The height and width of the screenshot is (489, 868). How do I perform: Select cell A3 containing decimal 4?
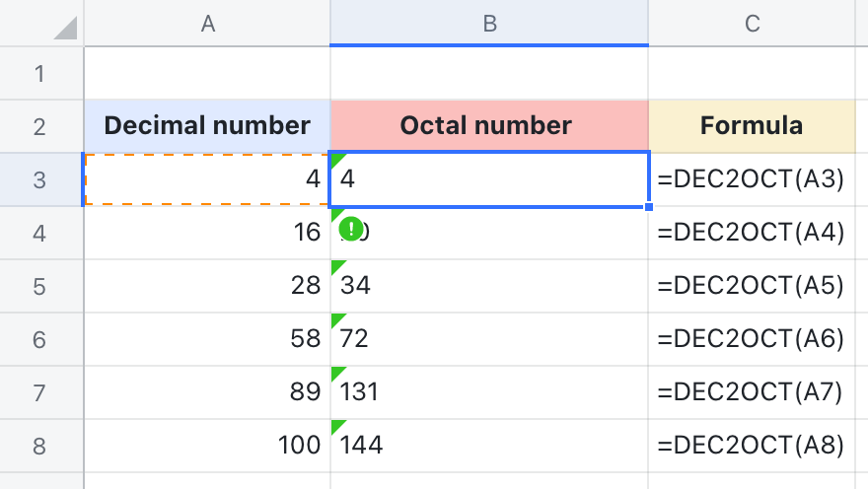[207, 179]
